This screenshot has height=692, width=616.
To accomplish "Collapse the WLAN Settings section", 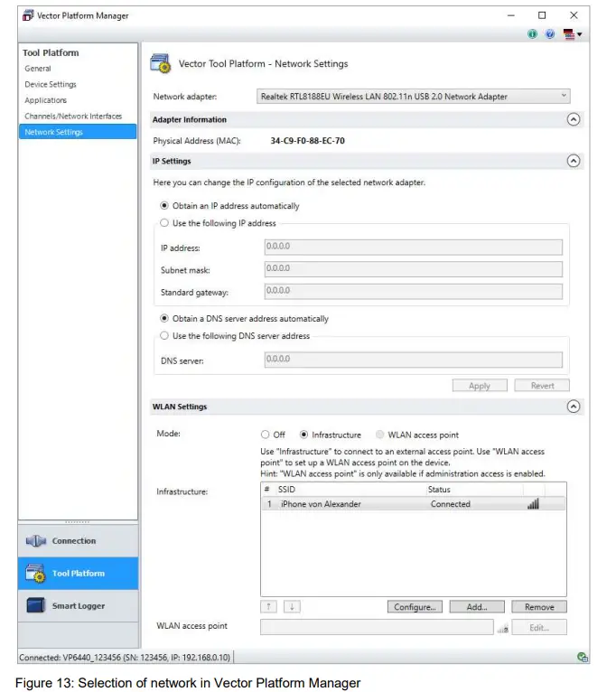I will tap(574, 406).
